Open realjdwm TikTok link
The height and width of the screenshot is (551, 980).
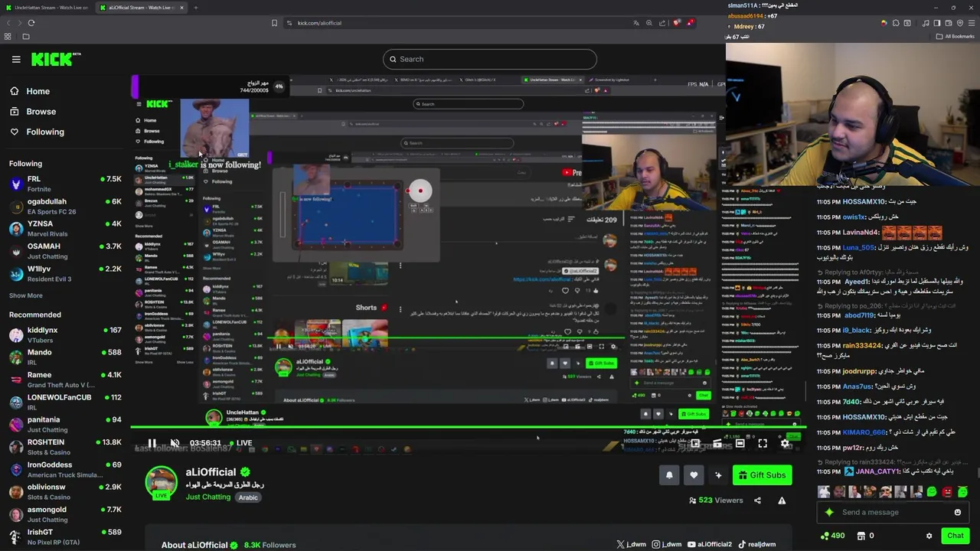(x=756, y=545)
